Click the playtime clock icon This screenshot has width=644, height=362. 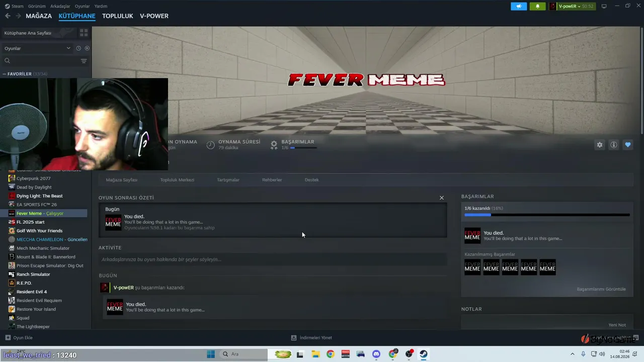(x=210, y=145)
